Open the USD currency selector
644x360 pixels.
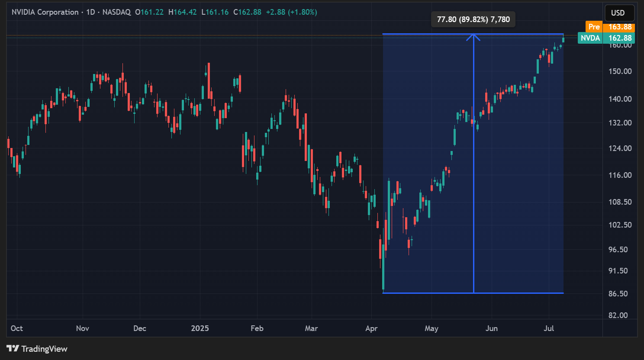pyautogui.click(x=618, y=13)
